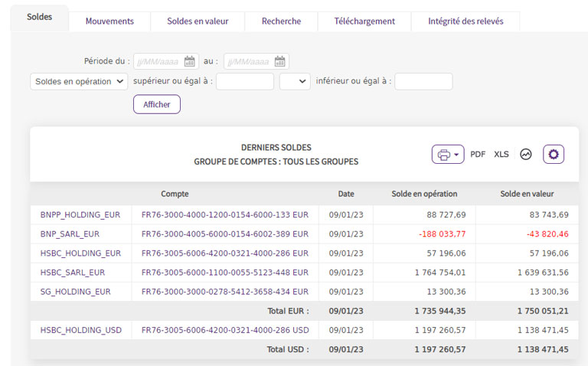Expand the 'Soldes en opération' dropdown
Image resolution: width=588 pixels, height=366 pixels.
(x=79, y=82)
